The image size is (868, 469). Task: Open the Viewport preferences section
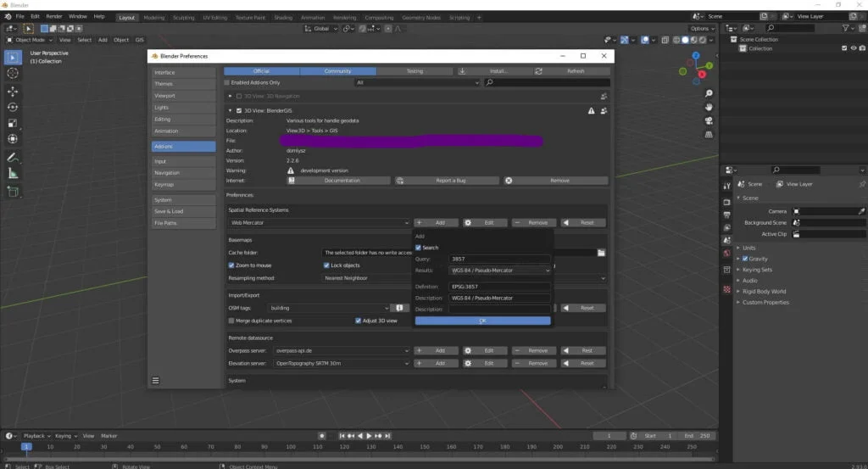point(183,96)
